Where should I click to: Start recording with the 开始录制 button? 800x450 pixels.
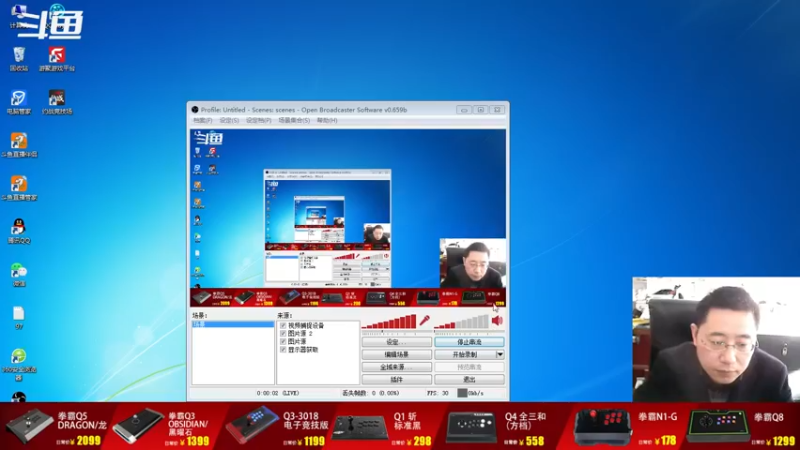pos(465,355)
